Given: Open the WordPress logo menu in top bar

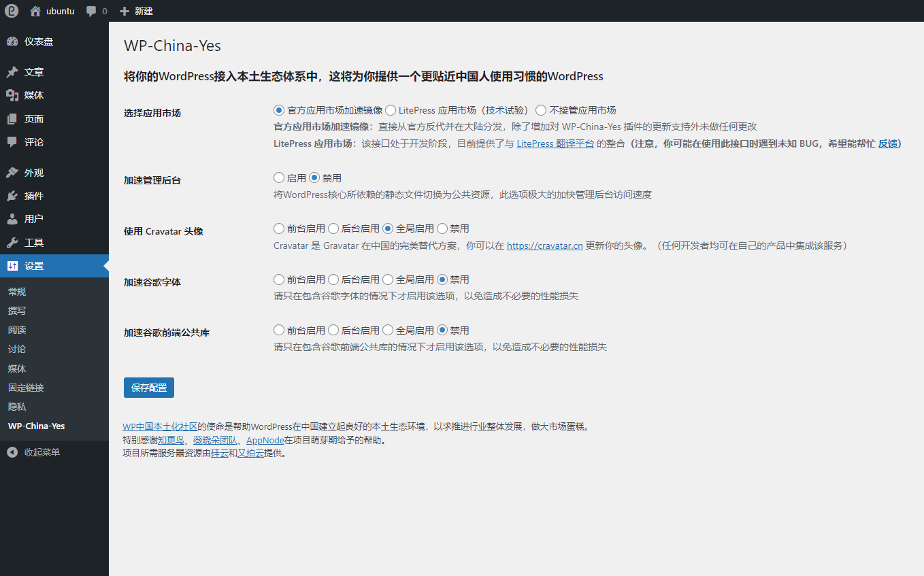Looking at the screenshot, I should click(x=11, y=11).
